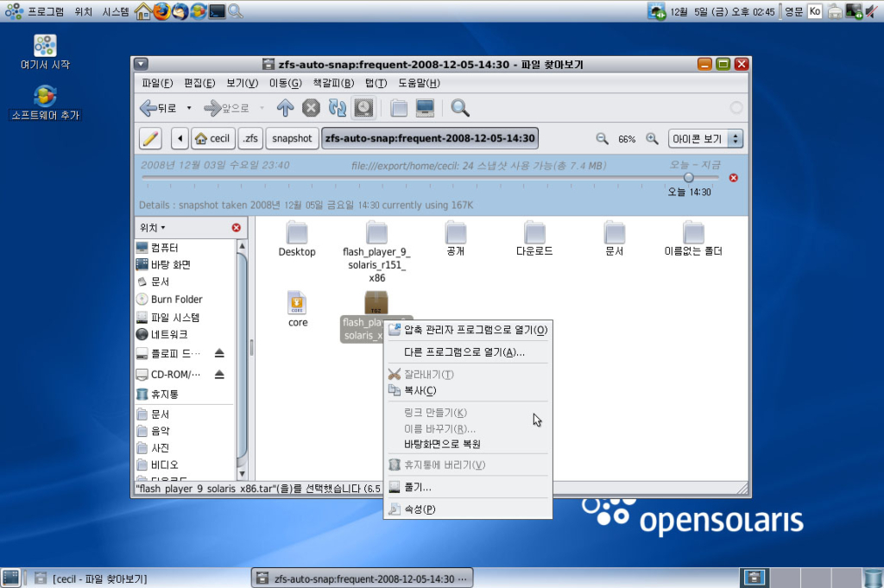
Task: Launch Firefox from top panel
Action: click(x=161, y=10)
